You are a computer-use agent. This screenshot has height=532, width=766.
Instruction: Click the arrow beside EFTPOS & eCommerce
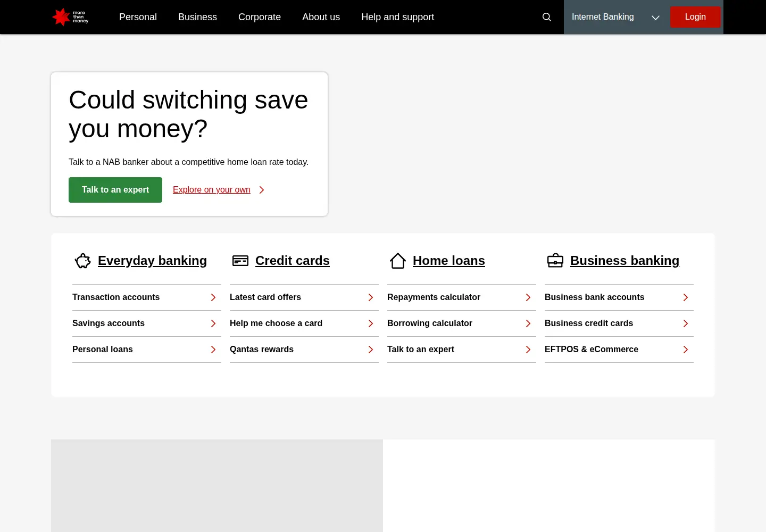pyautogui.click(x=686, y=350)
